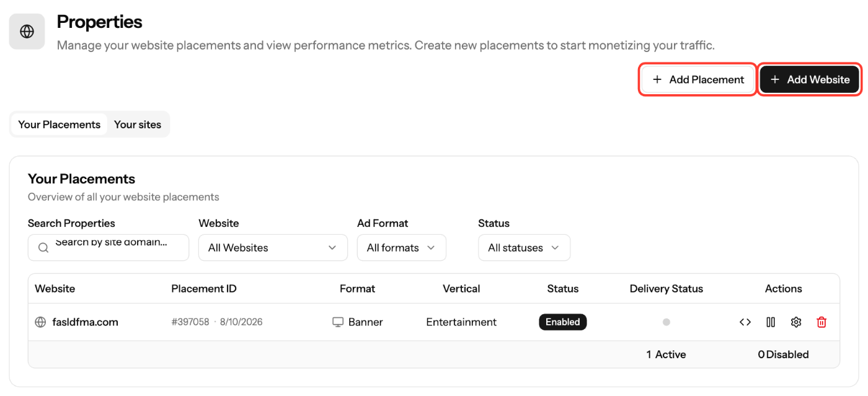Pause the fasldfma.com placement
Screen dimensions: 868x396
[771, 322]
